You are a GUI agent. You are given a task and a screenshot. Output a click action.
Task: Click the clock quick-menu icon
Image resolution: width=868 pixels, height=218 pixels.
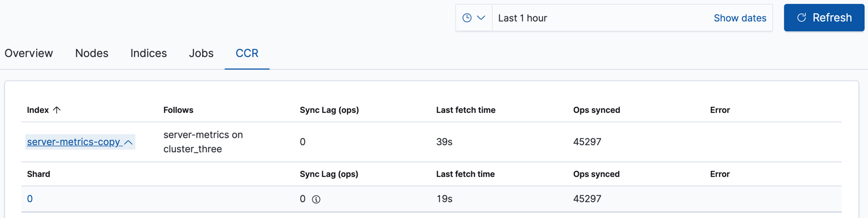467,18
